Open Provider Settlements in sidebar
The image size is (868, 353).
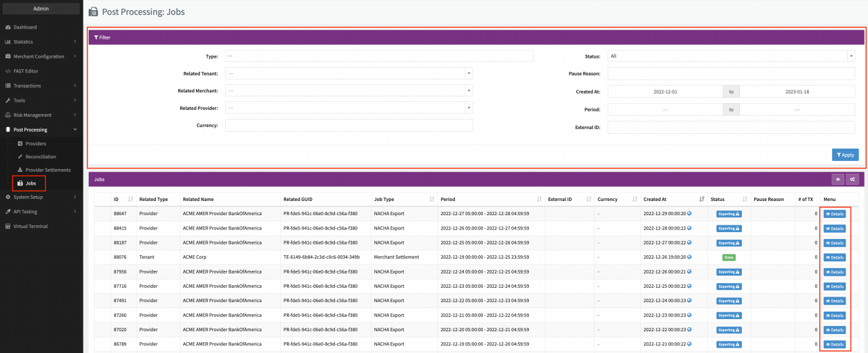pyautogui.click(x=47, y=170)
